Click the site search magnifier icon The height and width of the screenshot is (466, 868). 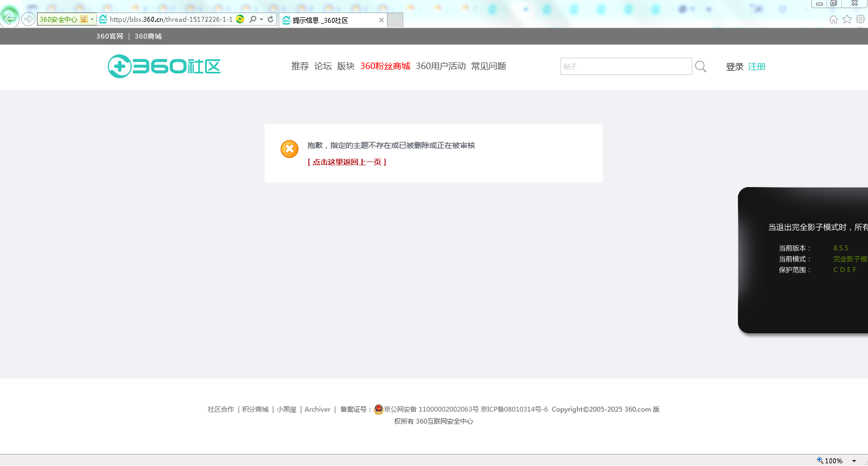701,66
